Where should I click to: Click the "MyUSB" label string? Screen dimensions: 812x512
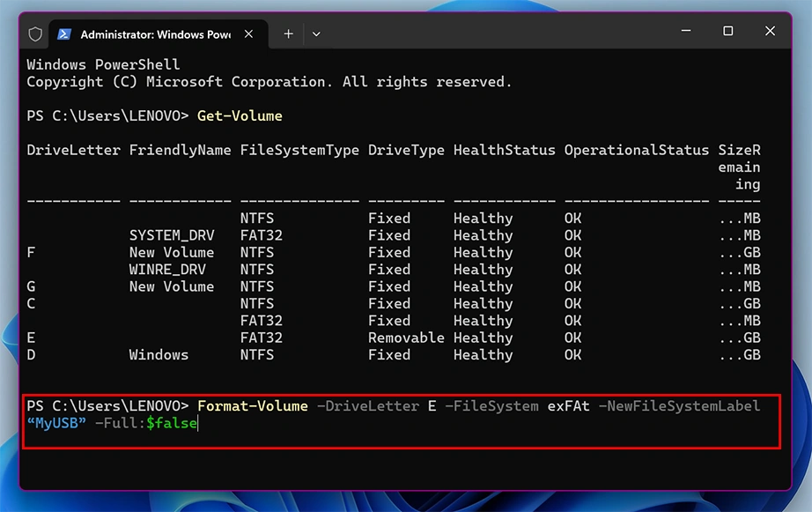[x=56, y=423]
